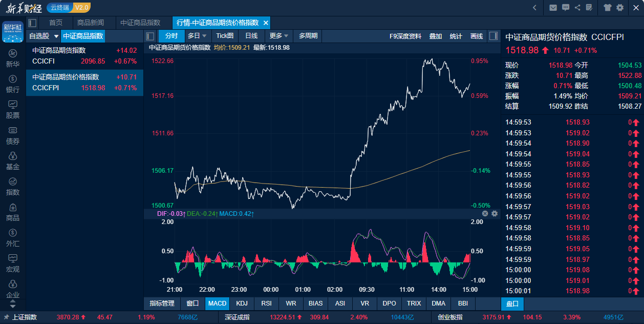Open 基金 section in left sidebar

[13, 161]
